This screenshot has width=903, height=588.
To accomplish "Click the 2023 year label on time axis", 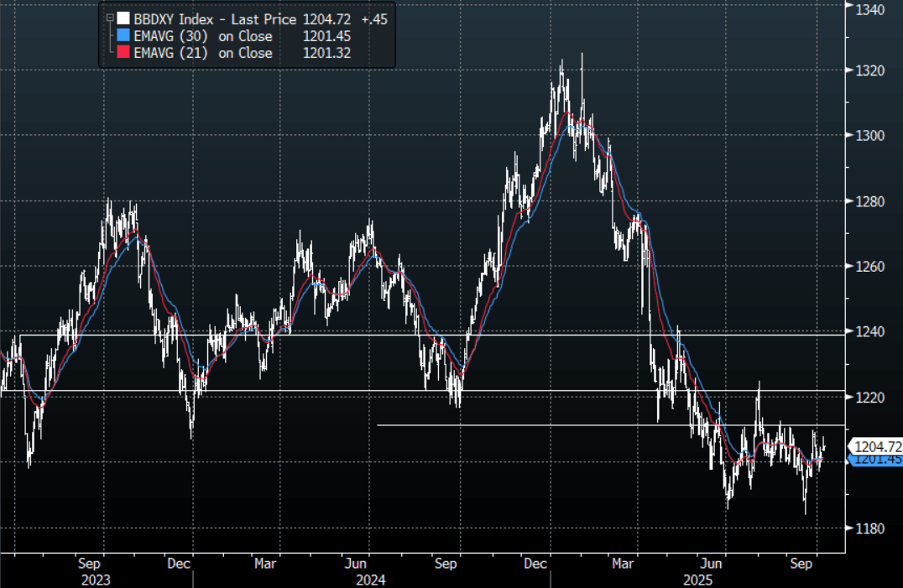I will point(96,580).
